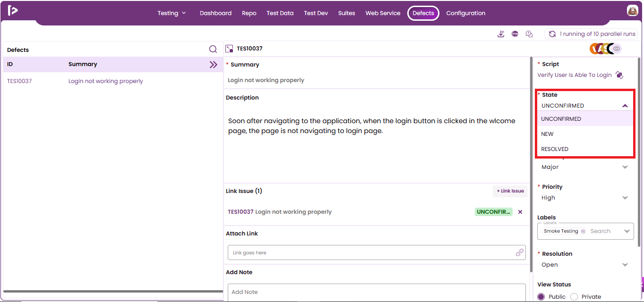Expand the Labels dropdown arrow

pos(627,231)
